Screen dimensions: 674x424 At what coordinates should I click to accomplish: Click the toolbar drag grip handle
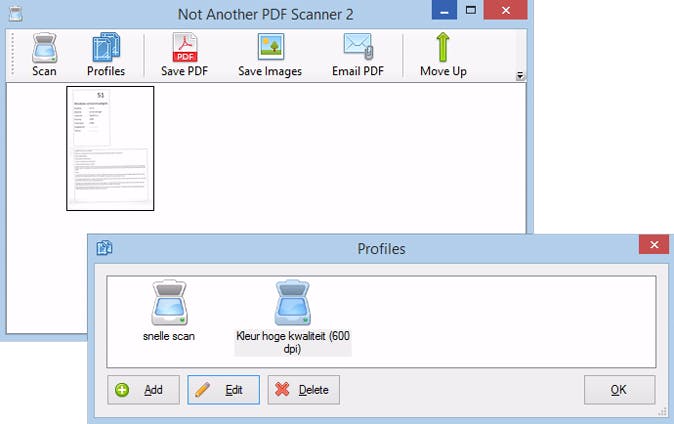[x=12, y=55]
